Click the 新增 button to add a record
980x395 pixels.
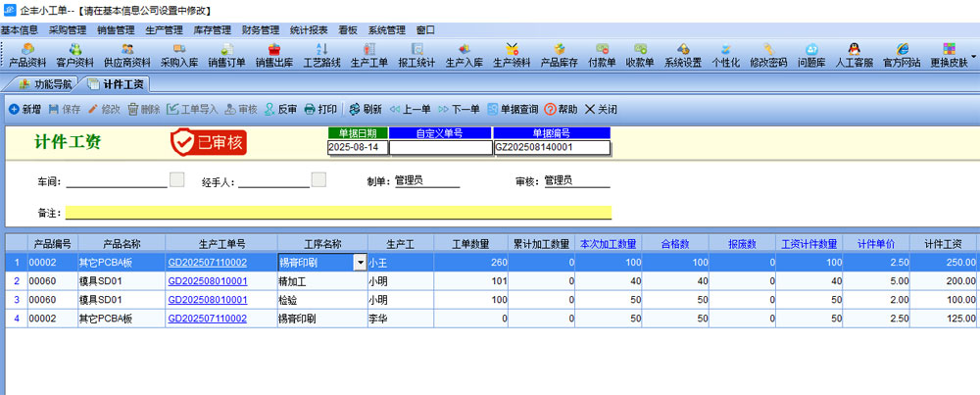(24, 109)
